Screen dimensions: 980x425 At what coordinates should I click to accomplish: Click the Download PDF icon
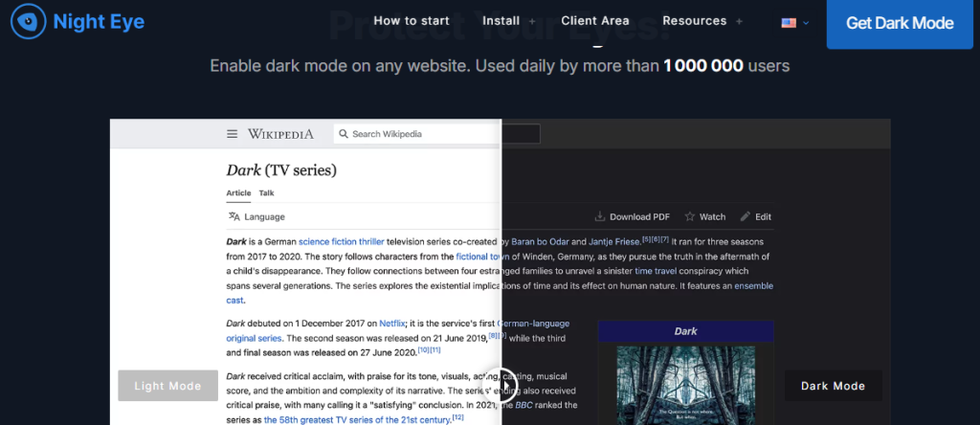[x=600, y=216]
